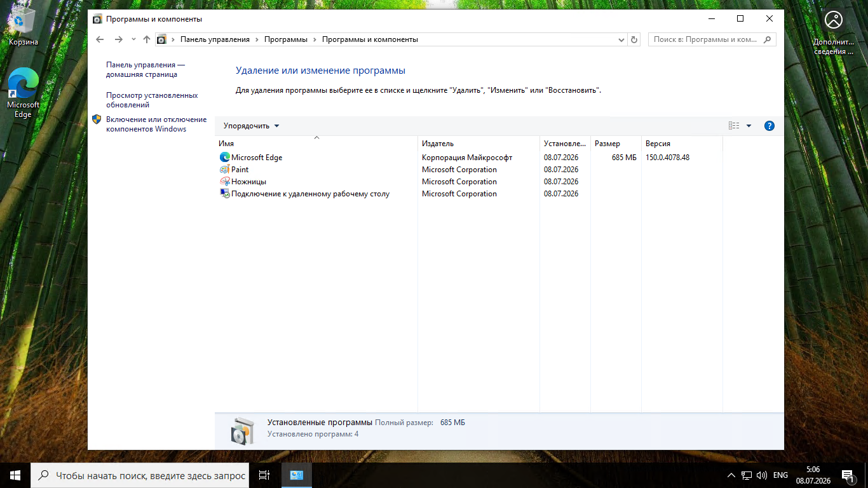Screen dimensions: 868x488
Task: Click the volume speaker tray icon
Action: (762, 475)
